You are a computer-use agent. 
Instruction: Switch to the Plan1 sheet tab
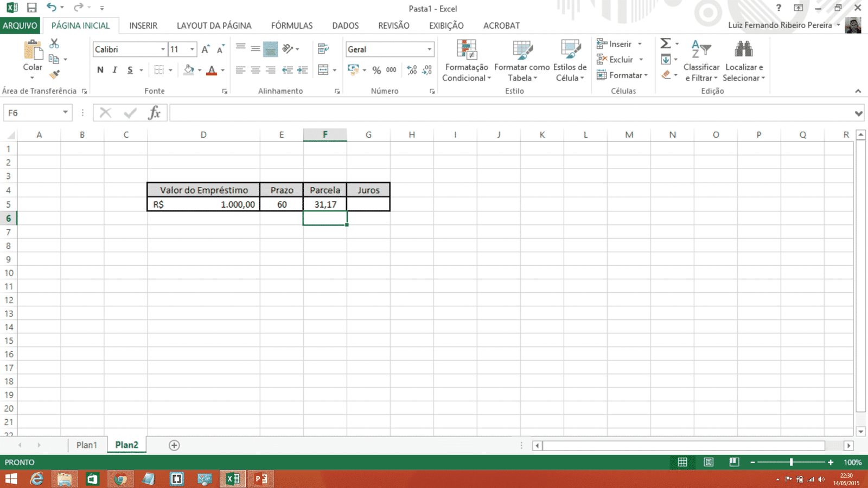tap(87, 445)
